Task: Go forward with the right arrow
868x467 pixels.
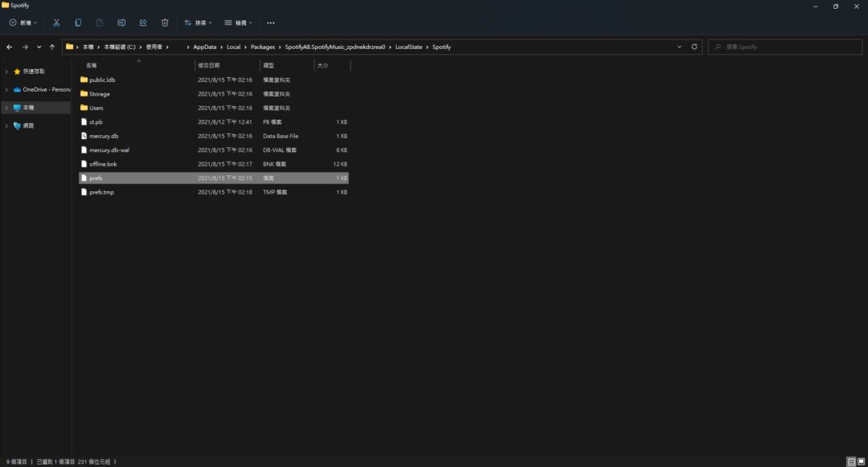Action: [x=25, y=47]
